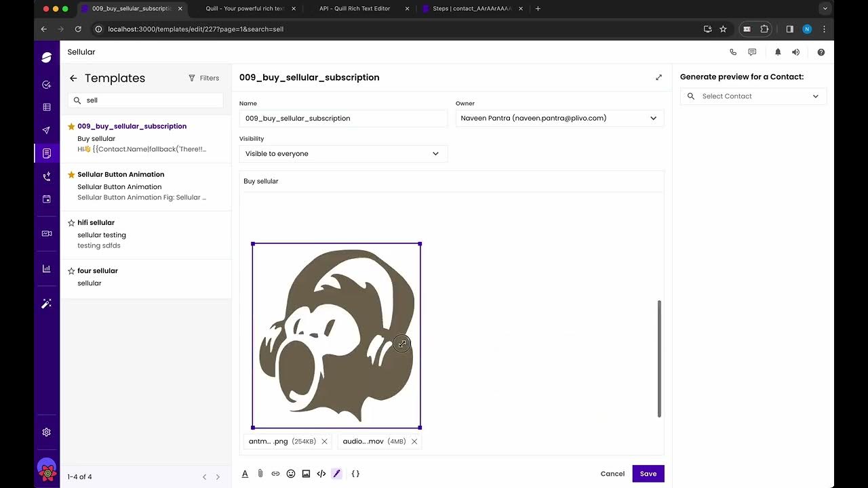Viewport: 868px width, 488px height.
Task: Open the hifi sellular template
Action: tap(146, 235)
